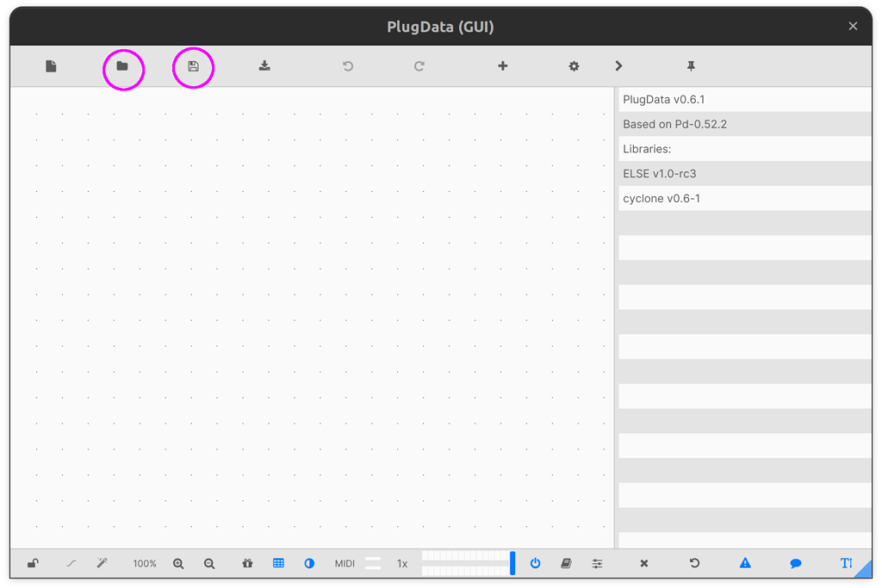
Task: Zoom out with the magnifier minus button
Action: click(x=209, y=563)
